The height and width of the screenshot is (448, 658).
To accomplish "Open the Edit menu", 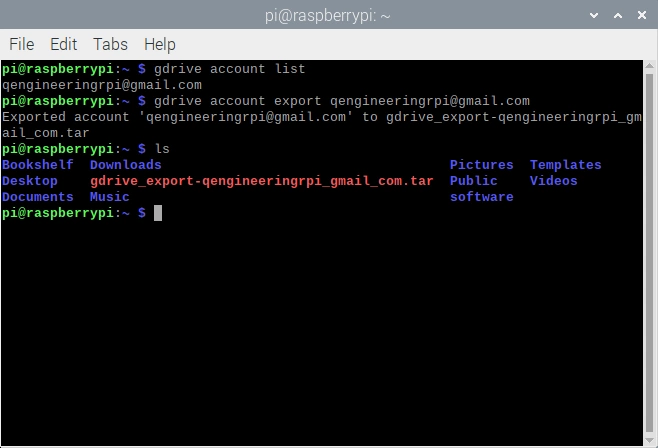I will tap(63, 44).
